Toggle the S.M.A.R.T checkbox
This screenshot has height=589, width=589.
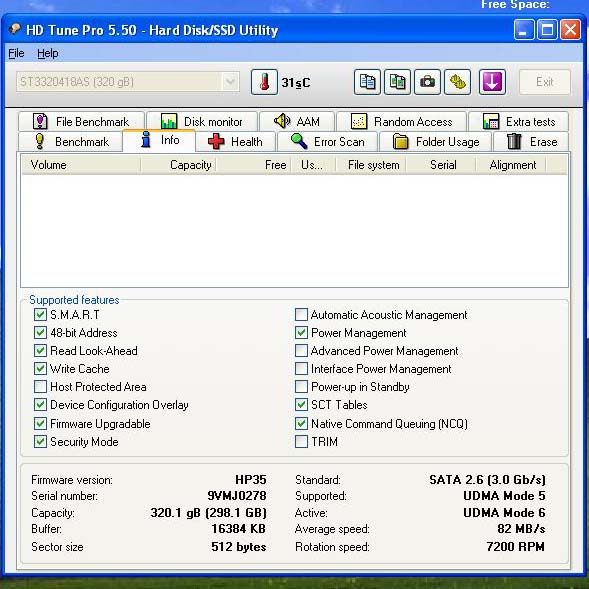pyautogui.click(x=40, y=314)
